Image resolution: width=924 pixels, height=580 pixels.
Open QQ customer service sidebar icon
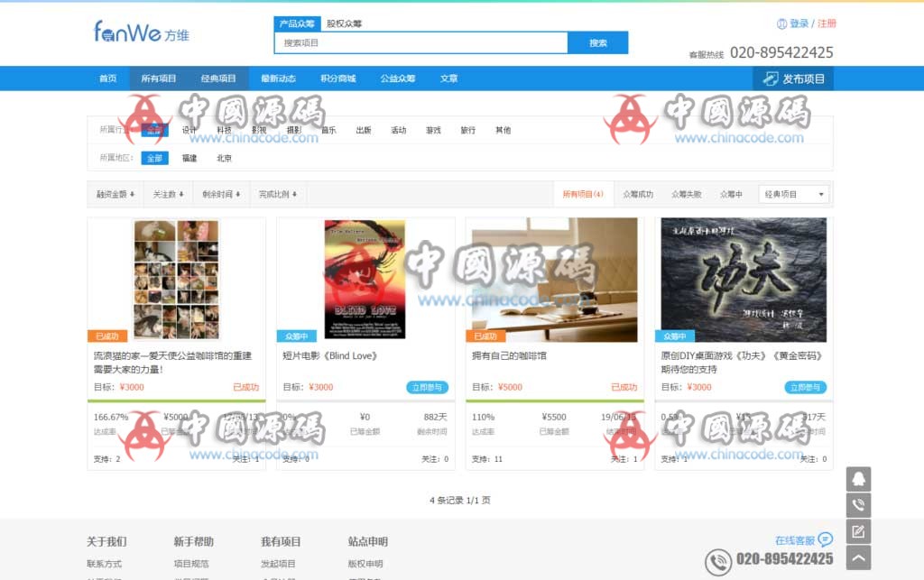click(x=858, y=481)
